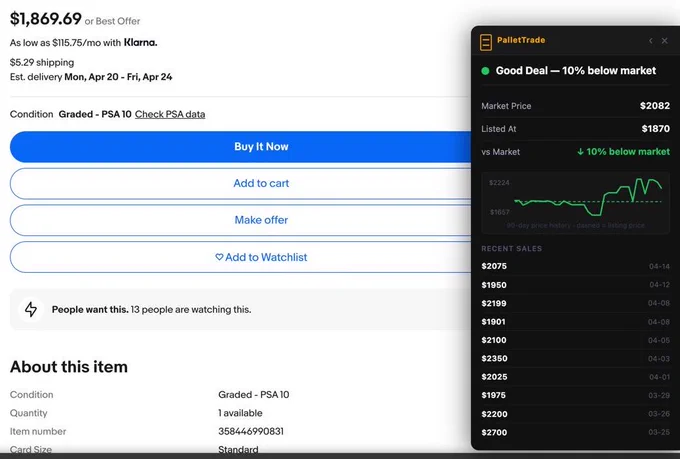Select the $2075 recent sale from 04-14
The height and width of the screenshot is (459, 680).
(x=575, y=266)
